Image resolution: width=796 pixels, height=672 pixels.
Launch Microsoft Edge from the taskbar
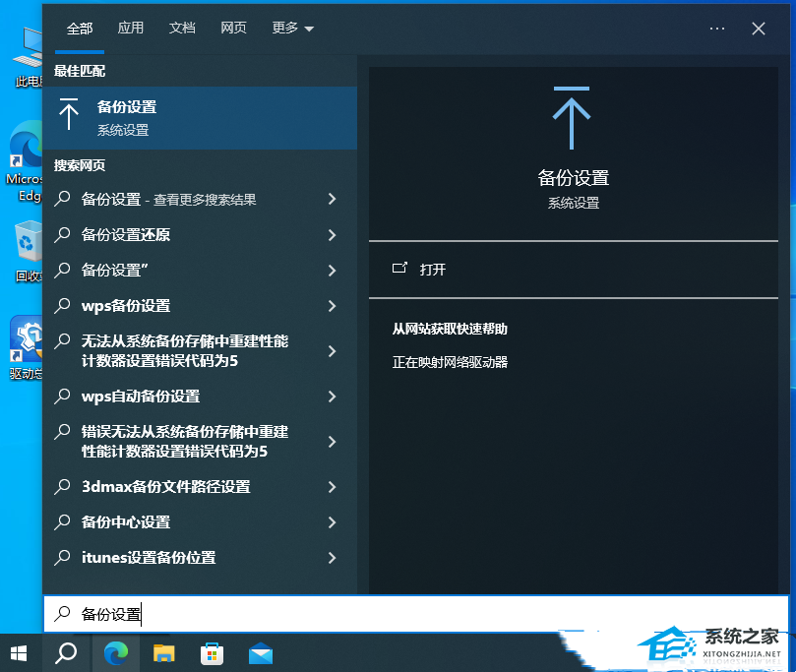[x=116, y=652]
